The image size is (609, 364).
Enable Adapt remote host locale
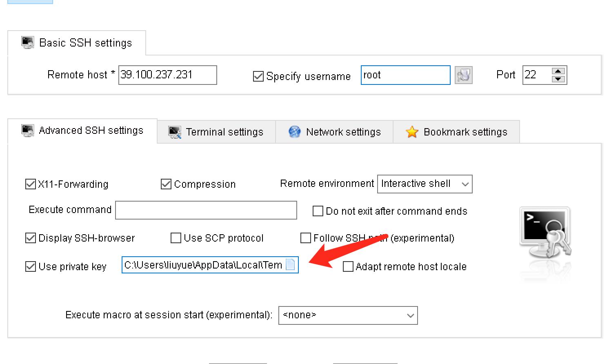(x=348, y=266)
